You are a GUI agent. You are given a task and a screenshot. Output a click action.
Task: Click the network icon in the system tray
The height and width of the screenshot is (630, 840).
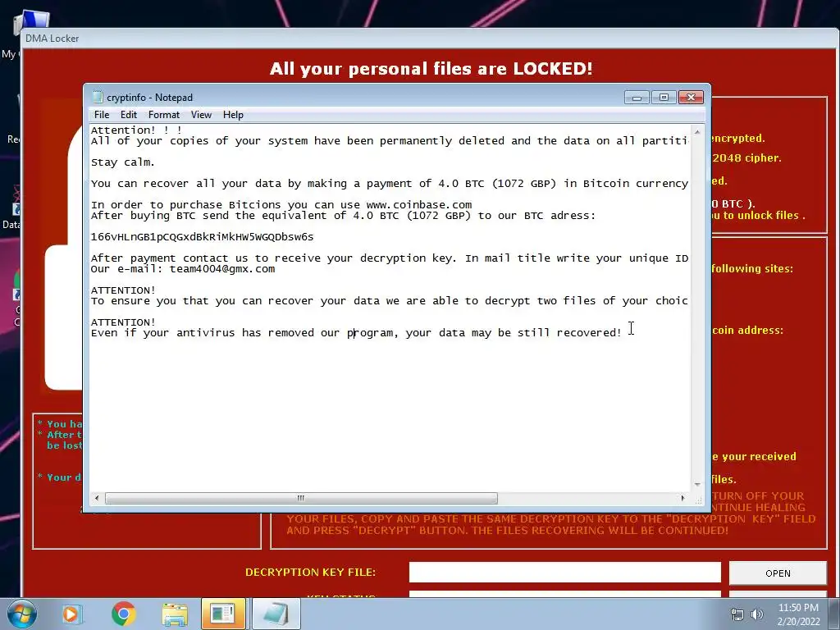737,614
